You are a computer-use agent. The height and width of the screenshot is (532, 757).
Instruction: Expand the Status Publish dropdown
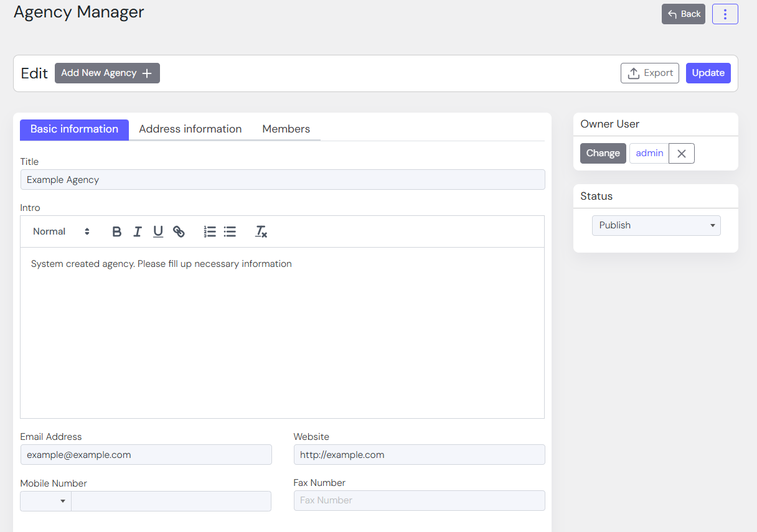(656, 225)
